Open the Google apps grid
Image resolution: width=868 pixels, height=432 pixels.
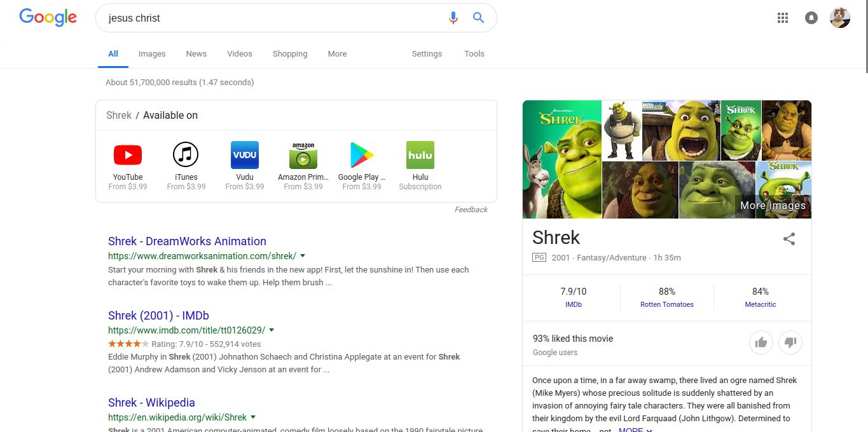pyautogui.click(x=783, y=18)
